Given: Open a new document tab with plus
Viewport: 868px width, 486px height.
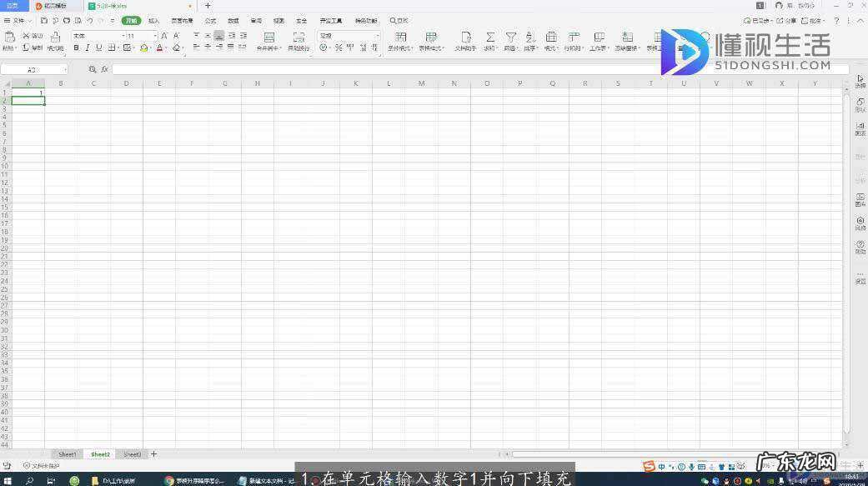Looking at the screenshot, I should coord(208,6).
